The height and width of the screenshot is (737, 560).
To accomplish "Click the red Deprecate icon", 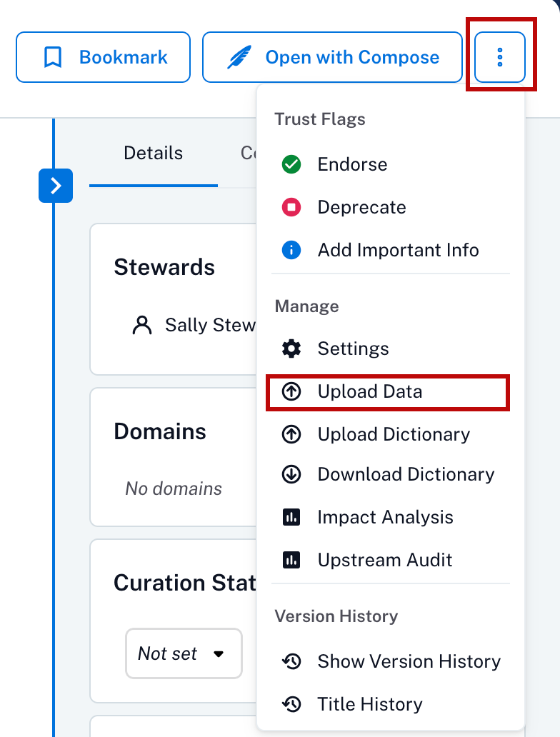I will click(x=291, y=207).
